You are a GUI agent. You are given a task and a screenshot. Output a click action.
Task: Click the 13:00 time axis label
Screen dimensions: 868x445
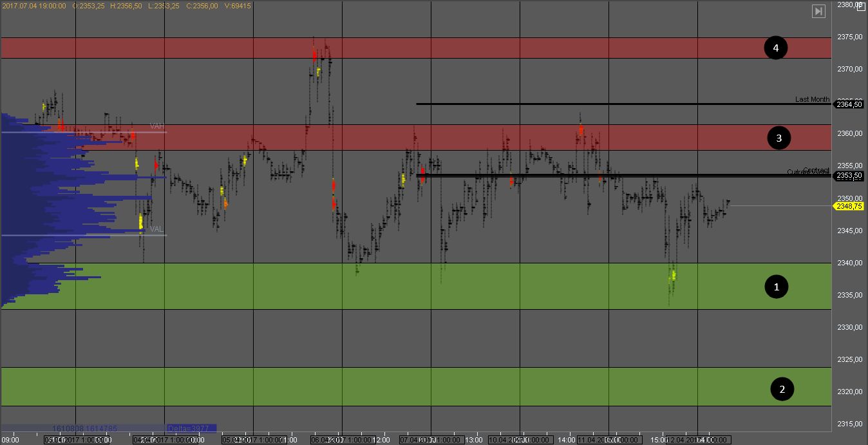click(x=474, y=440)
